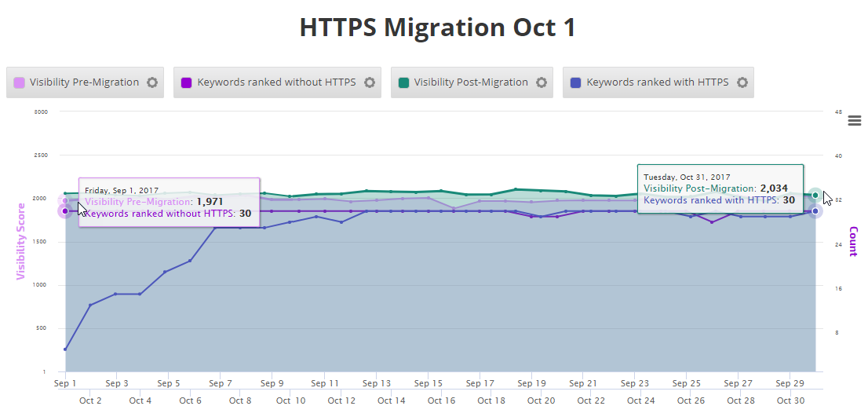Toggle the Keywords ranked with HTTPS series
The width and height of the screenshot is (868, 417).
click(x=658, y=82)
